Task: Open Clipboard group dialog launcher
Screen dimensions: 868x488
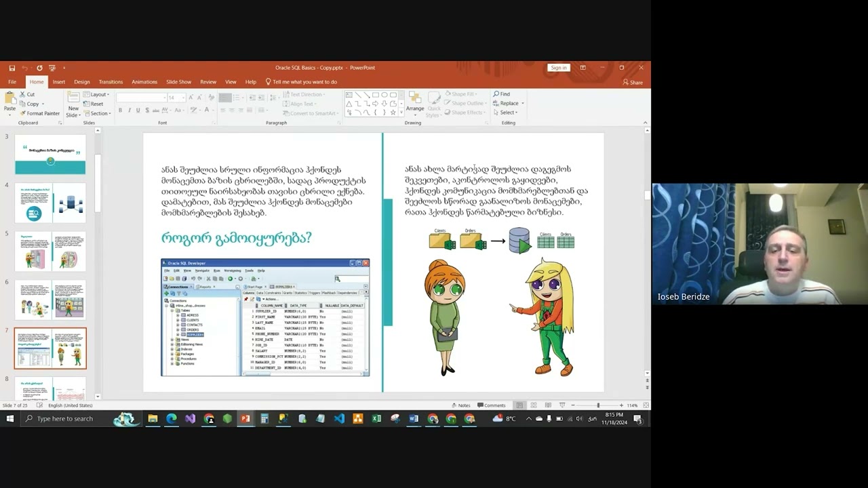Action: 60,123
